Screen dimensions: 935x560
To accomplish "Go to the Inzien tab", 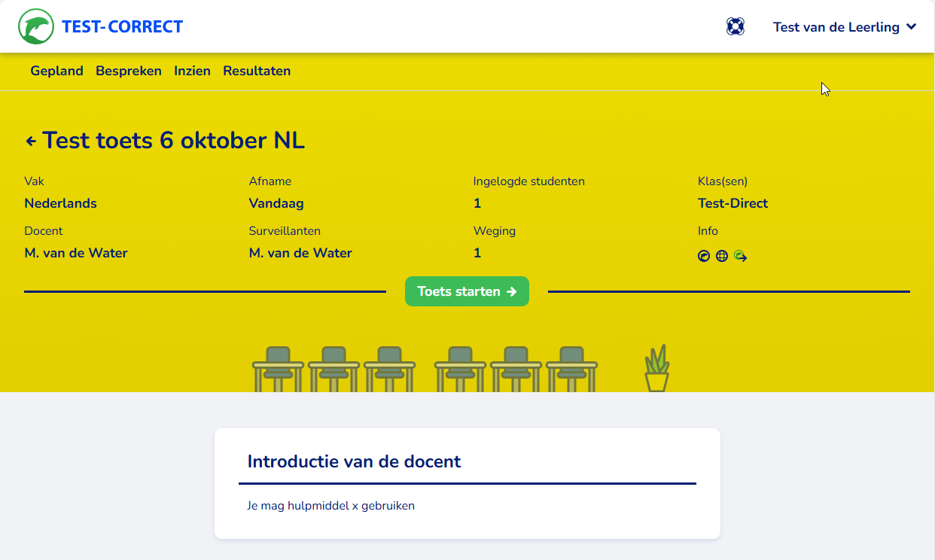I will pyautogui.click(x=192, y=71).
